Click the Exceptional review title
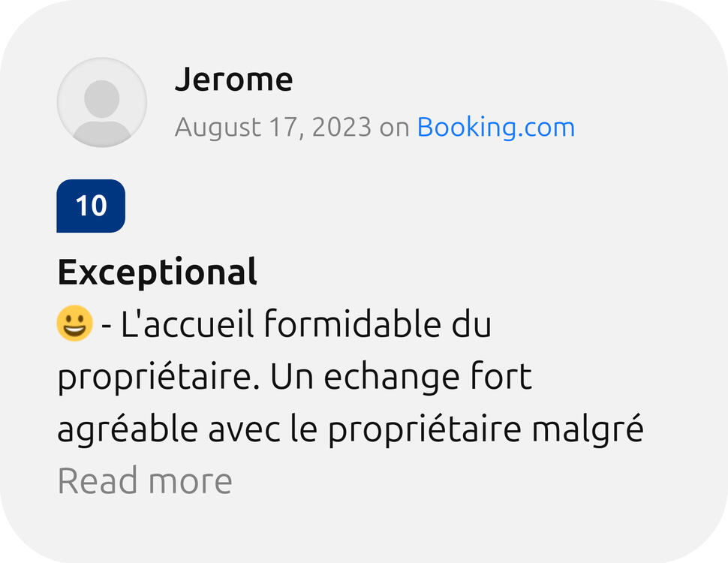 (158, 272)
